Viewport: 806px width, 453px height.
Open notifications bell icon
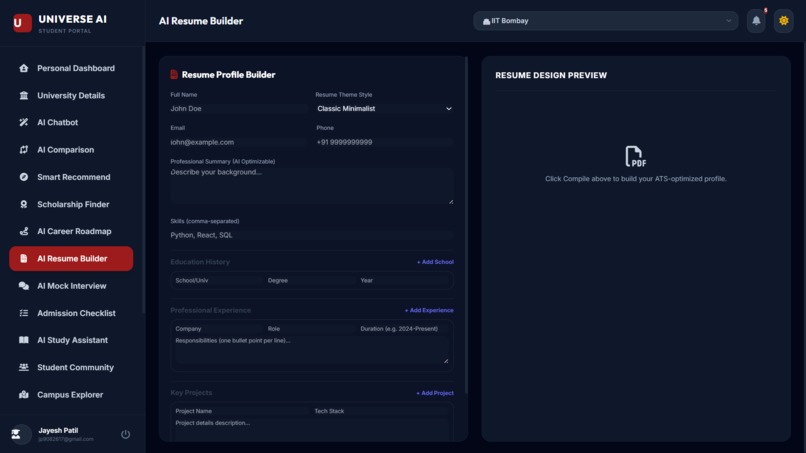point(756,21)
